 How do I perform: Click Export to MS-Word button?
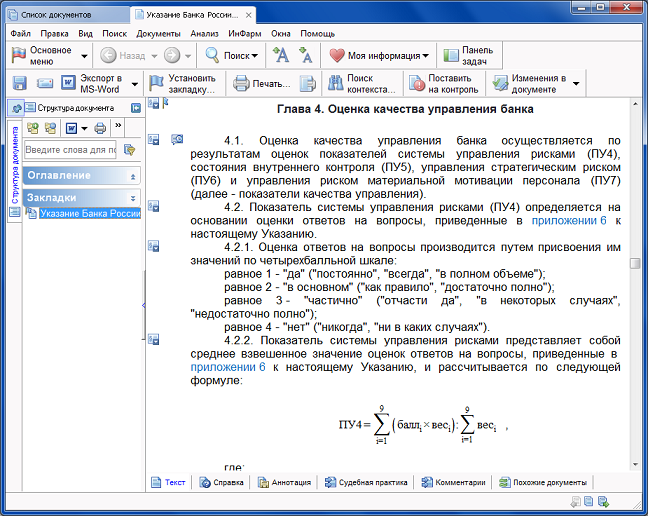[95, 83]
